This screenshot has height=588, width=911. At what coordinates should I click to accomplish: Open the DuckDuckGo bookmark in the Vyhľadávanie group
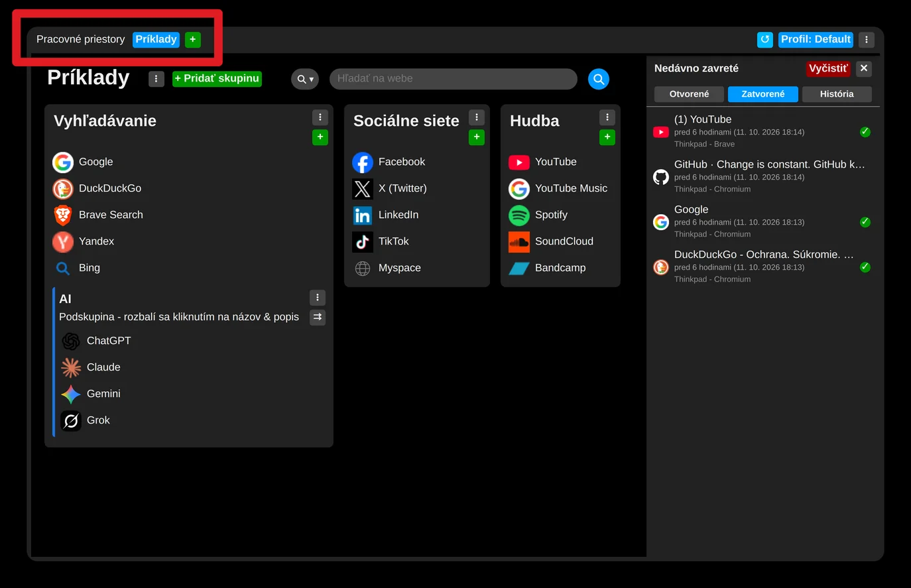97,189
